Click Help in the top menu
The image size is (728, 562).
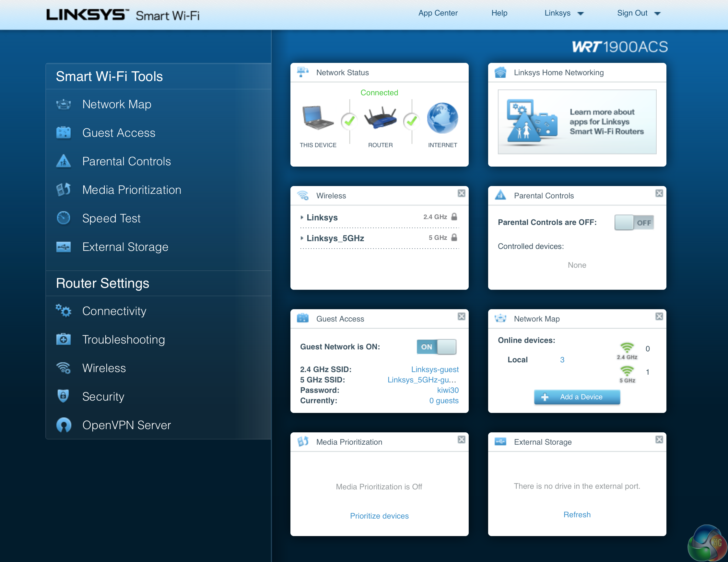[499, 13]
